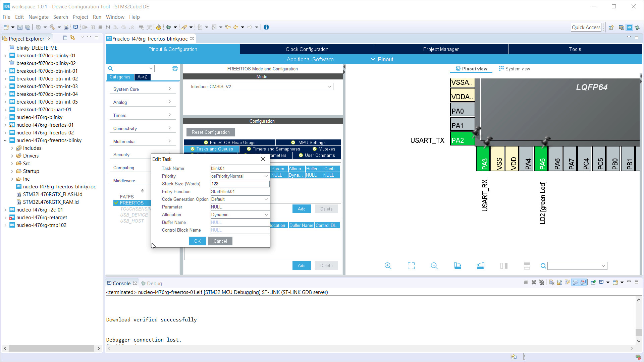Click the Stack Size input field
Screen dimensions: 644x362
click(240, 184)
